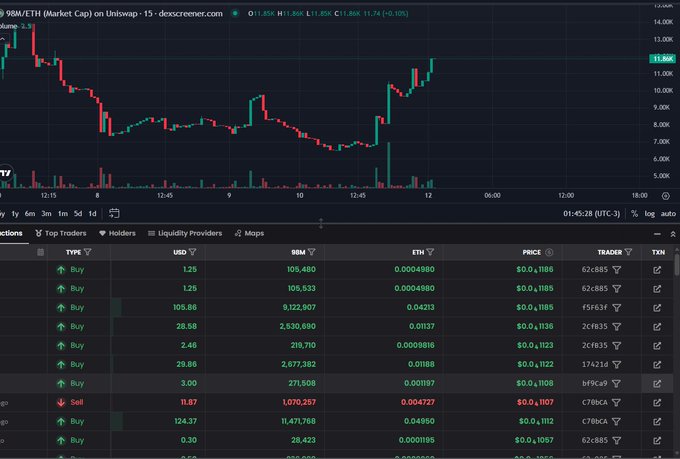Open transaction link for 28.58 USD buy
680x459 pixels.
coord(657,327)
